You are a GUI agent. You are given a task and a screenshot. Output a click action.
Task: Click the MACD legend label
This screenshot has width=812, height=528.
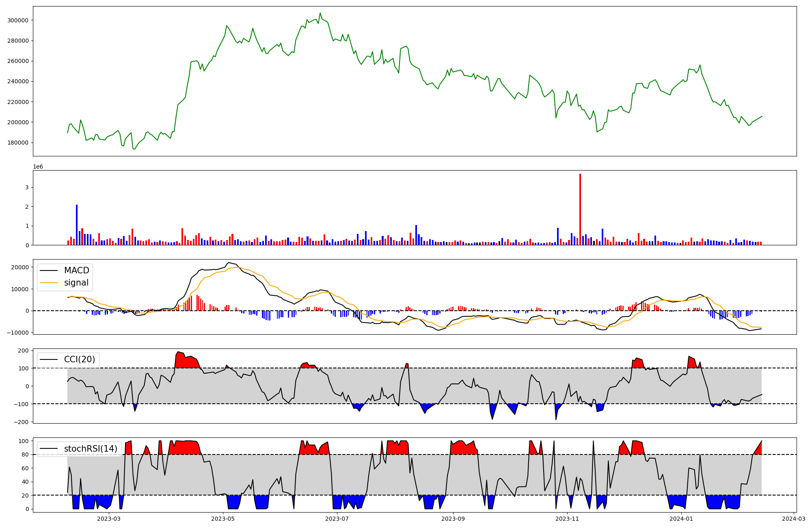pos(76,270)
